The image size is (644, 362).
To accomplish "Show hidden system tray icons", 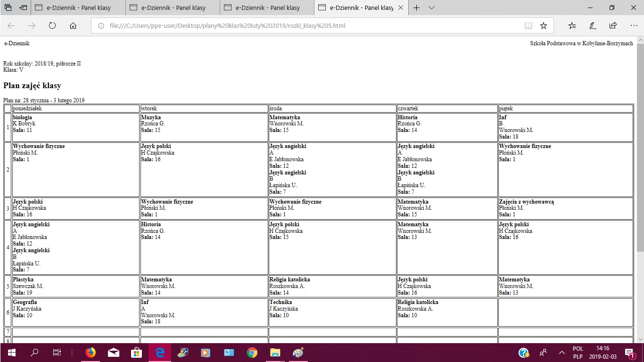I will (561, 353).
